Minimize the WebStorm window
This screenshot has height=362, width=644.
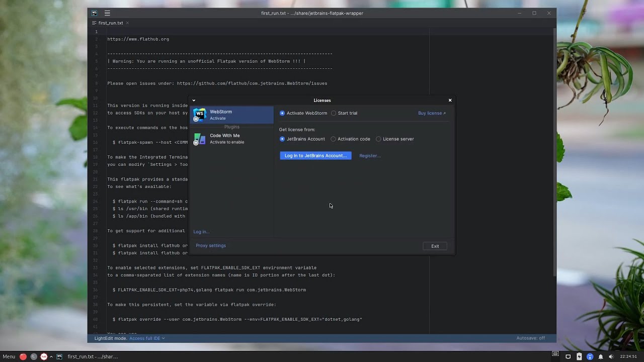tap(520, 13)
